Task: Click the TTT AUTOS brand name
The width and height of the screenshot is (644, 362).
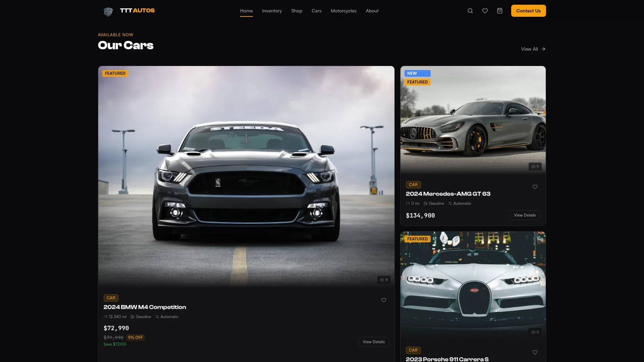Action: 137,10
